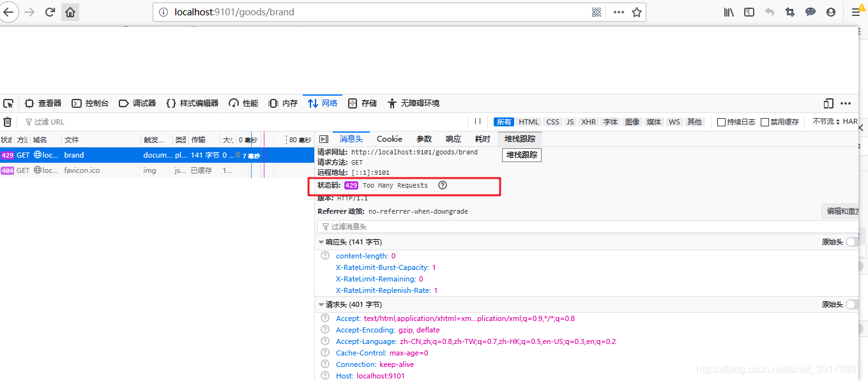Open devtools more options menu
This screenshot has width=868, height=381.
pos(846,103)
